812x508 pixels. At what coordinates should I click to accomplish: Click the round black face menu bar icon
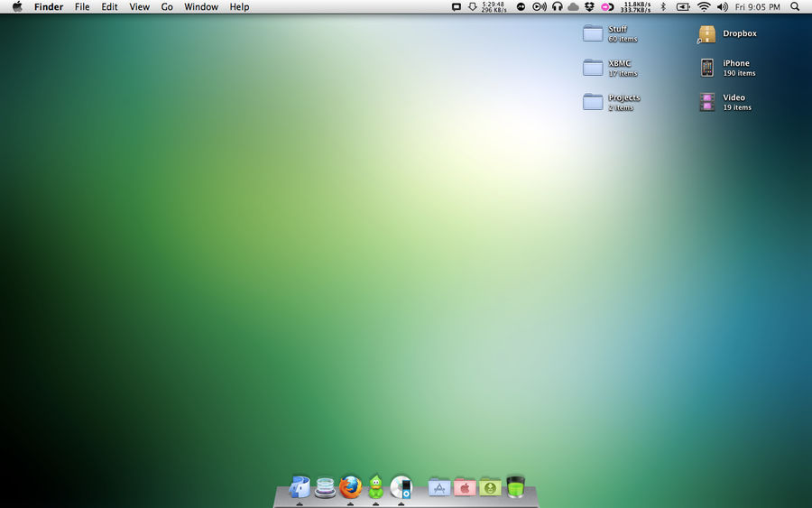[x=521, y=6]
